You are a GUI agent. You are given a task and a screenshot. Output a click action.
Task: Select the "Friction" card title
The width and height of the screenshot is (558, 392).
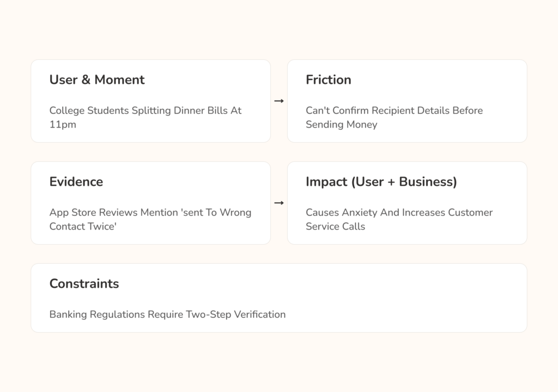pos(328,80)
